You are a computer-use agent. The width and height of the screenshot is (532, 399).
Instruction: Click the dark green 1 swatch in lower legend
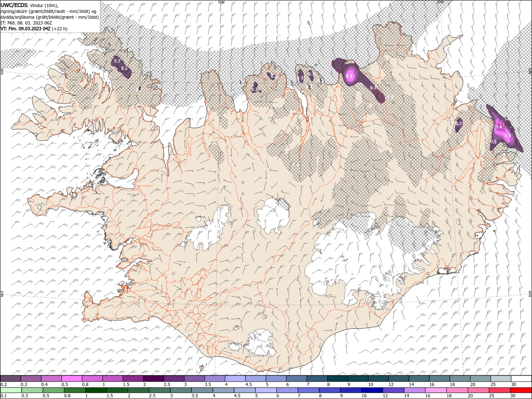click(96, 390)
